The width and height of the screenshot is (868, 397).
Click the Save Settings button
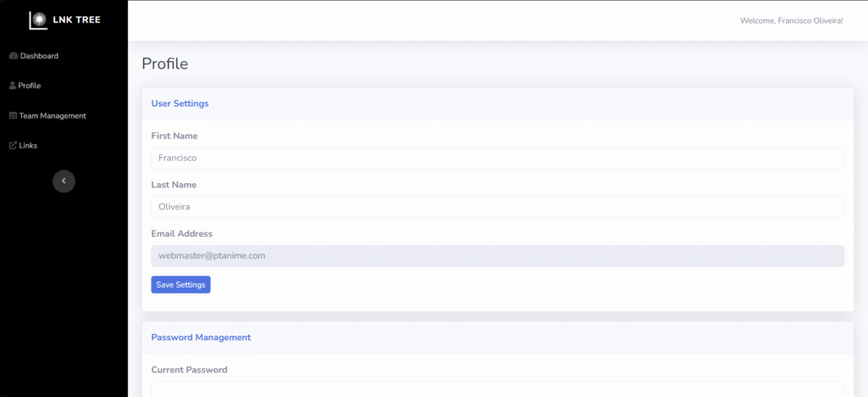pyautogui.click(x=181, y=284)
